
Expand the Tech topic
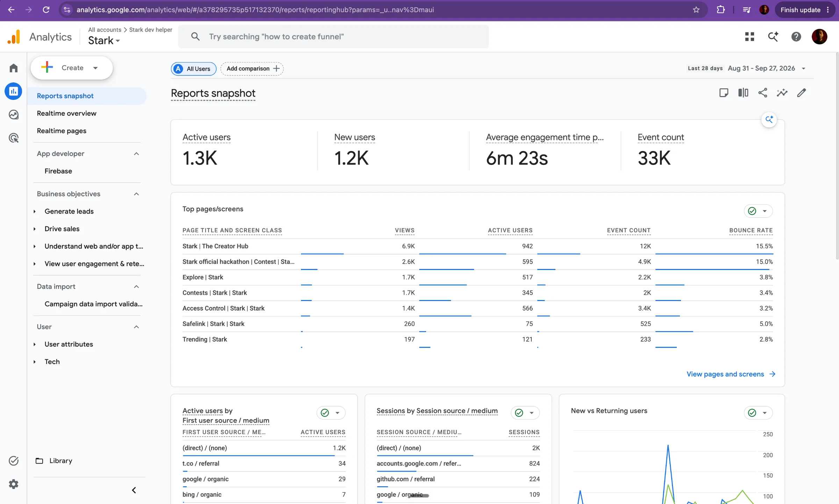pos(35,362)
